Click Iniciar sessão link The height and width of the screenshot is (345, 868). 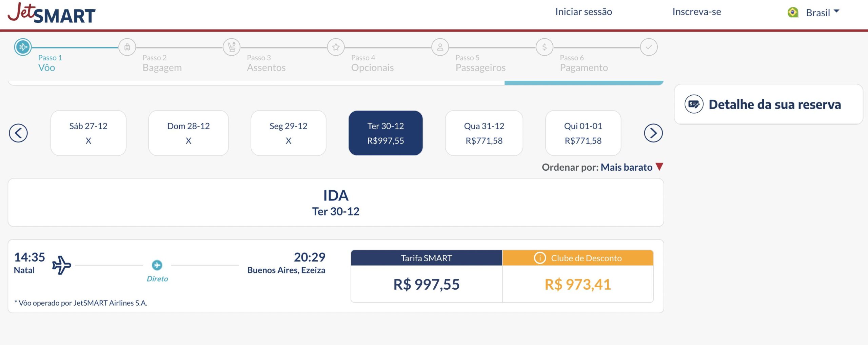tap(584, 12)
